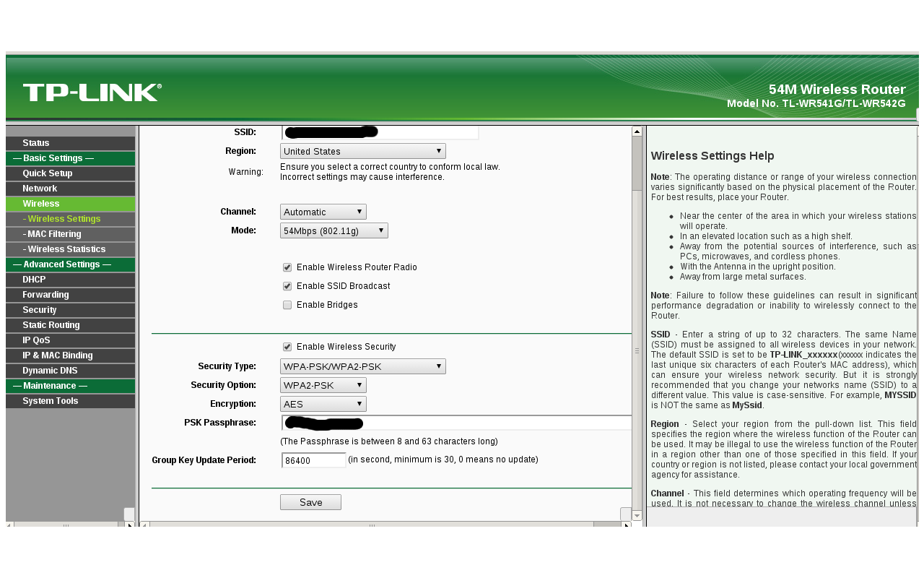
Task: Open Wireless Statistics submenu item
Action: point(71,249)
